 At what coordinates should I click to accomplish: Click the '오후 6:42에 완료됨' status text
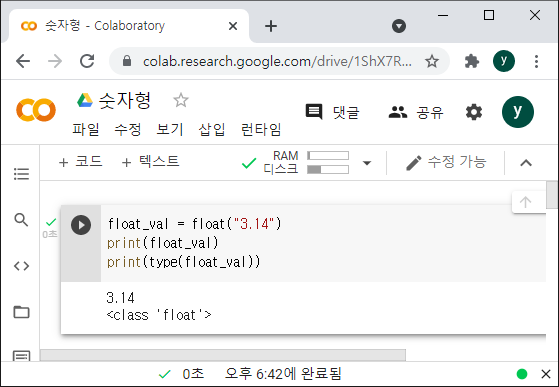[283, 374]
